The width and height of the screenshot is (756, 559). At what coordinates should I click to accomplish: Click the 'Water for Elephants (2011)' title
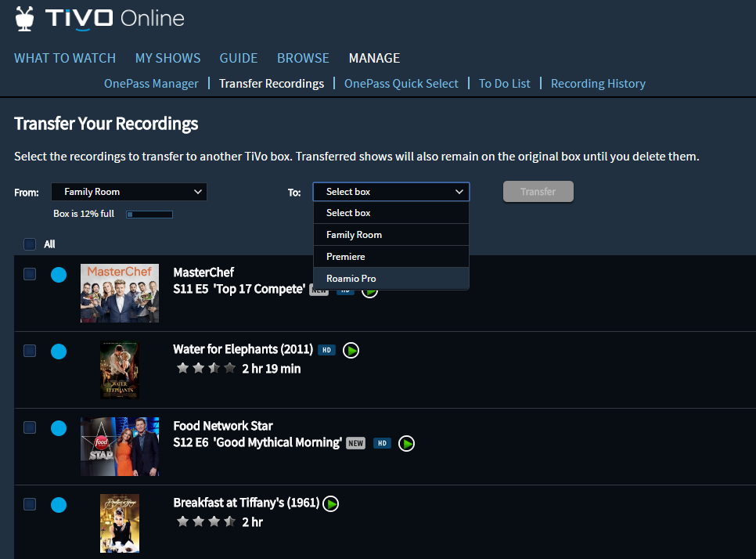[243, 349]
